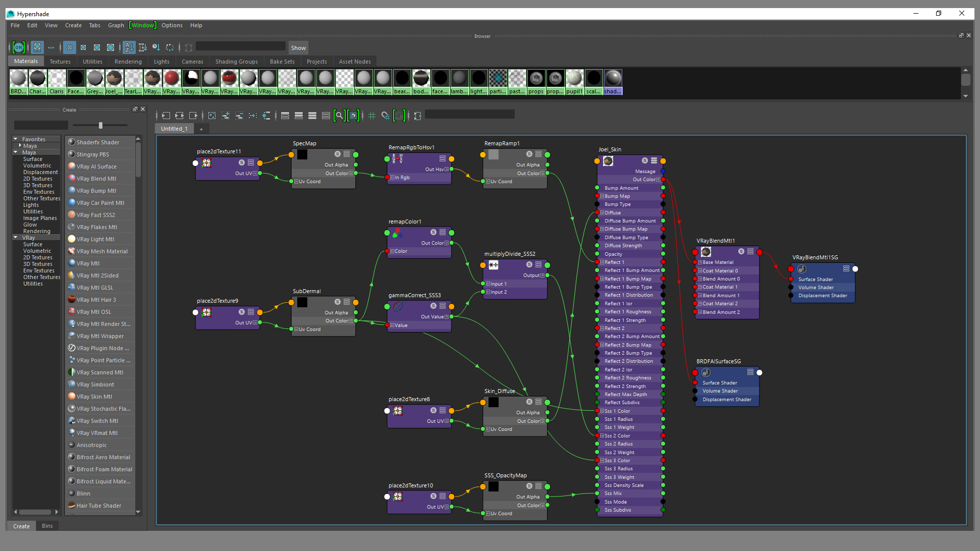This screenshot has height=551, width=980.
Task: Show input connections in graph
Action: click(166, 116)
